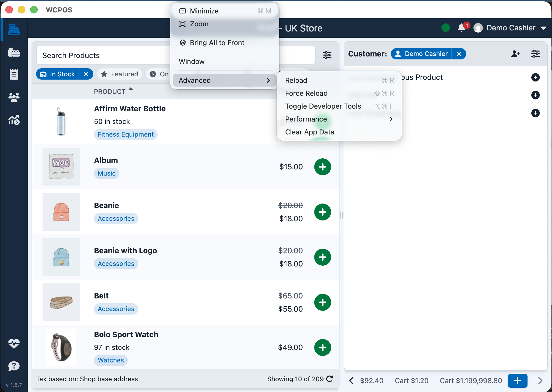Go to next cart arrow
The width and height of the screenshot is (552, 392).
click(x=540, y=380)
